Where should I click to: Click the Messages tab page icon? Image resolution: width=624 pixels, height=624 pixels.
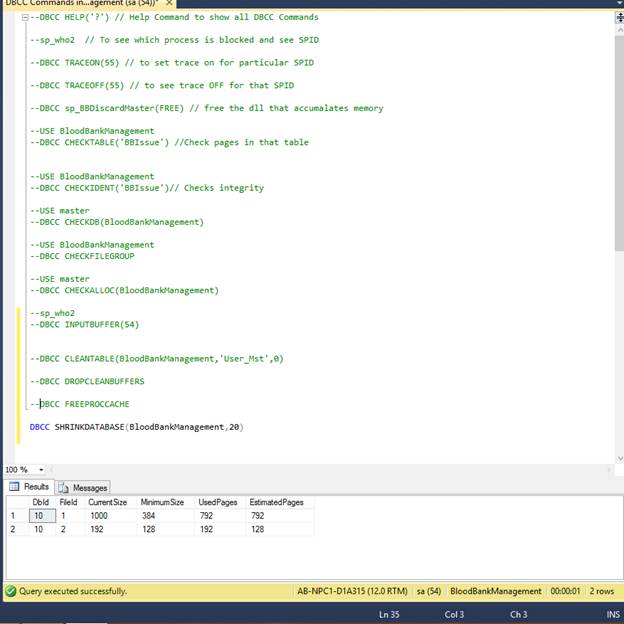(x=63, y=488)
